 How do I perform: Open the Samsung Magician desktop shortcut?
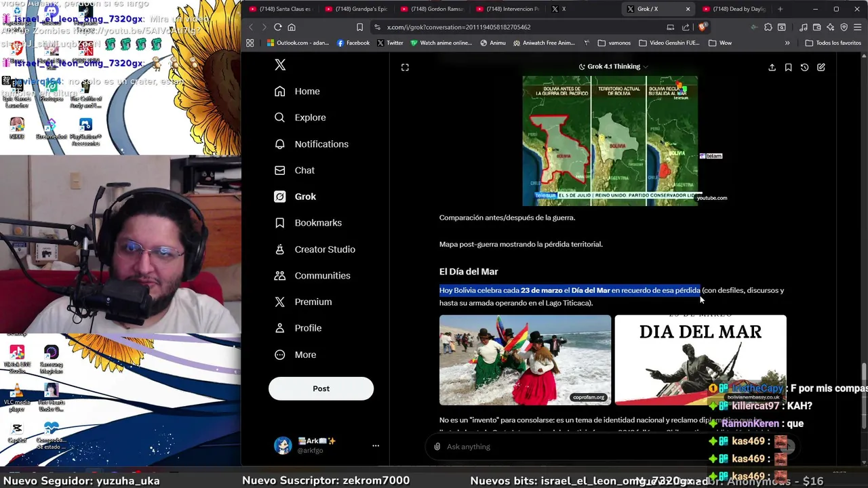(x=51, y=359)
